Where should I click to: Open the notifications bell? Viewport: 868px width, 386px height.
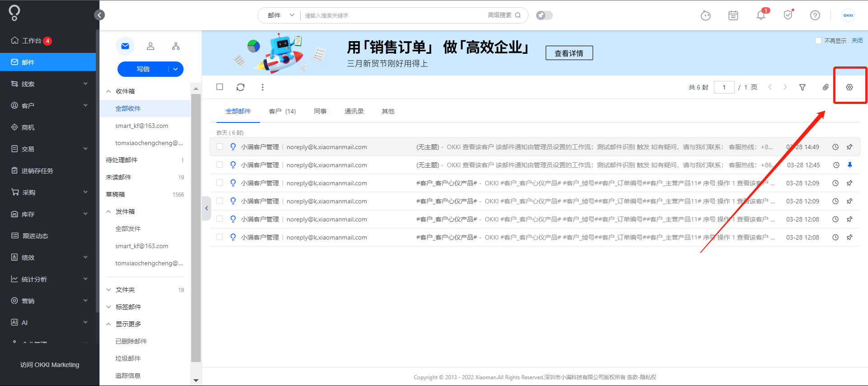[x=761, y=15]
